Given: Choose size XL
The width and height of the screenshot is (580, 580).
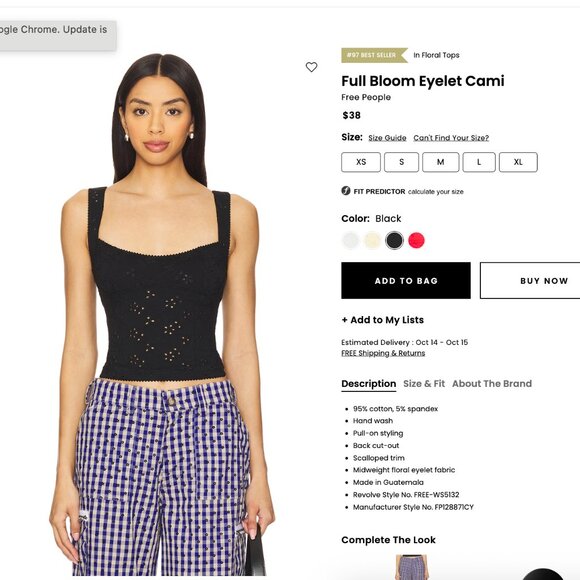Looking at the screenshot, I should 518,162.
